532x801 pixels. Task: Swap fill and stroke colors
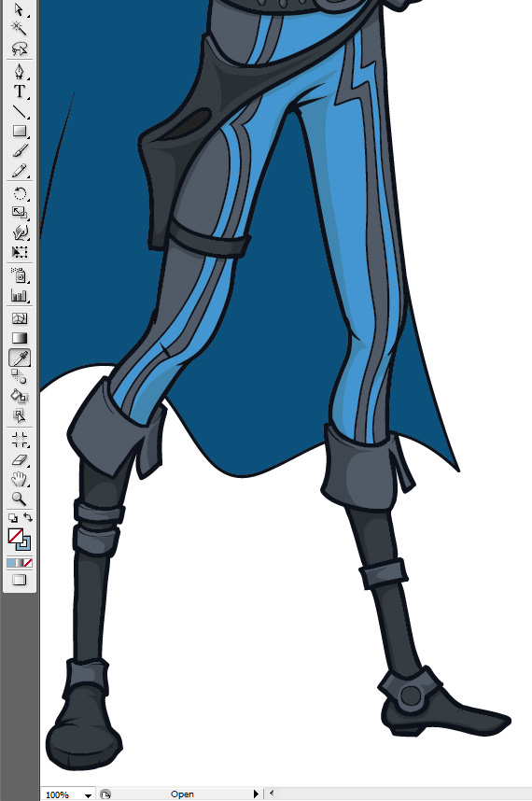click(x=28, y=517)
